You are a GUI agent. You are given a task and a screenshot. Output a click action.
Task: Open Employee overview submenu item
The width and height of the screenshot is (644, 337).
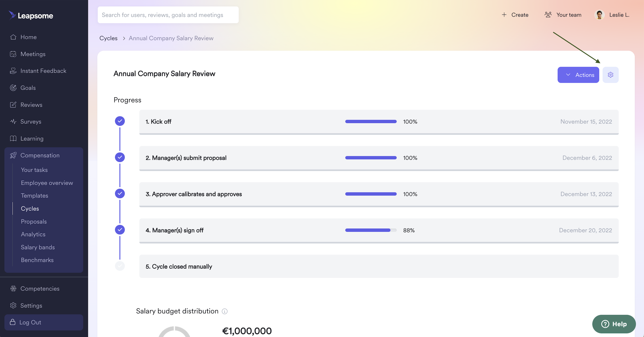(47, 183)
